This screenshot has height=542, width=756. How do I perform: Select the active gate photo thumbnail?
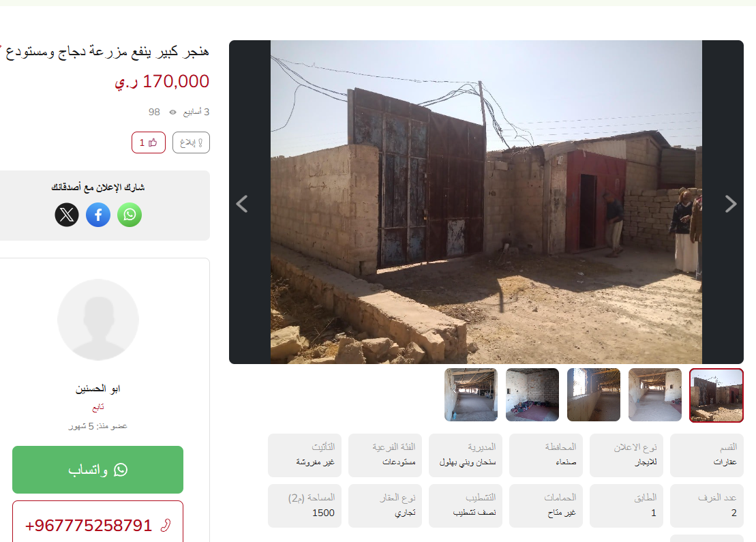tap(716, 395)
